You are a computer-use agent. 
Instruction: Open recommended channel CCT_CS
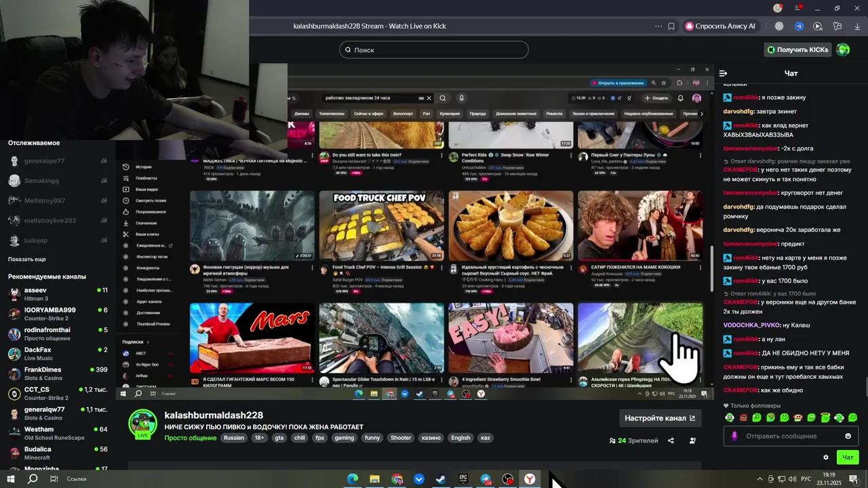point(58,393)
